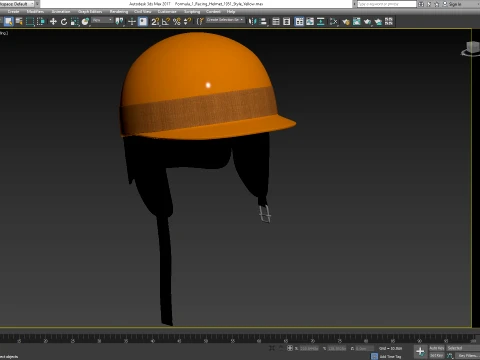480x360 pixels.
Task: Click Sign In link
Action: pos(455,4)
